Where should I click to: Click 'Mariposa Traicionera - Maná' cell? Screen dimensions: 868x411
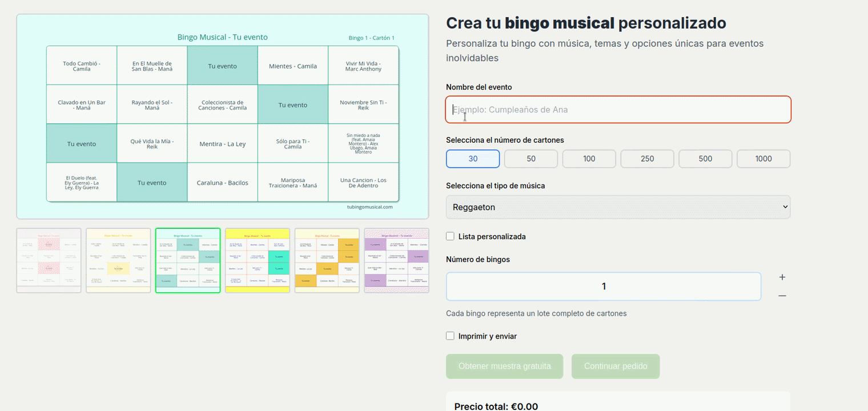(x=293, y=183)
